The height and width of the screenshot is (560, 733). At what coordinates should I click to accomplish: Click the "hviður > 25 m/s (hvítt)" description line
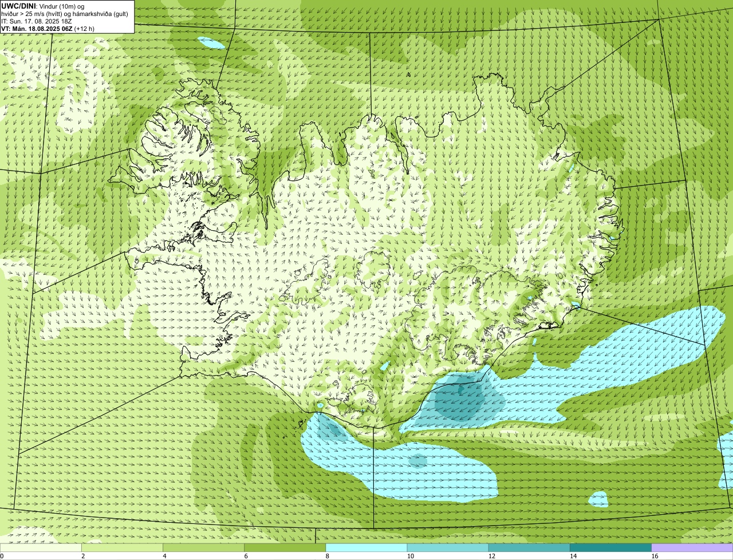[65, 13]
